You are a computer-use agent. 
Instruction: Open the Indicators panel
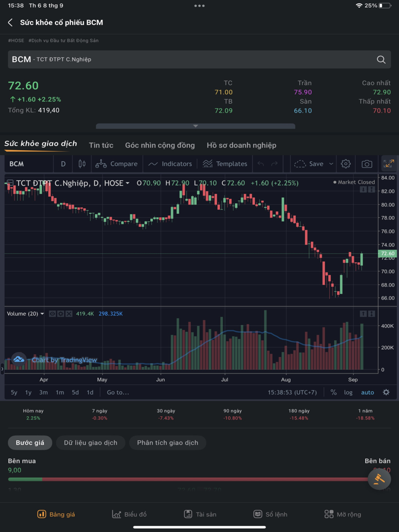[170, 164]
